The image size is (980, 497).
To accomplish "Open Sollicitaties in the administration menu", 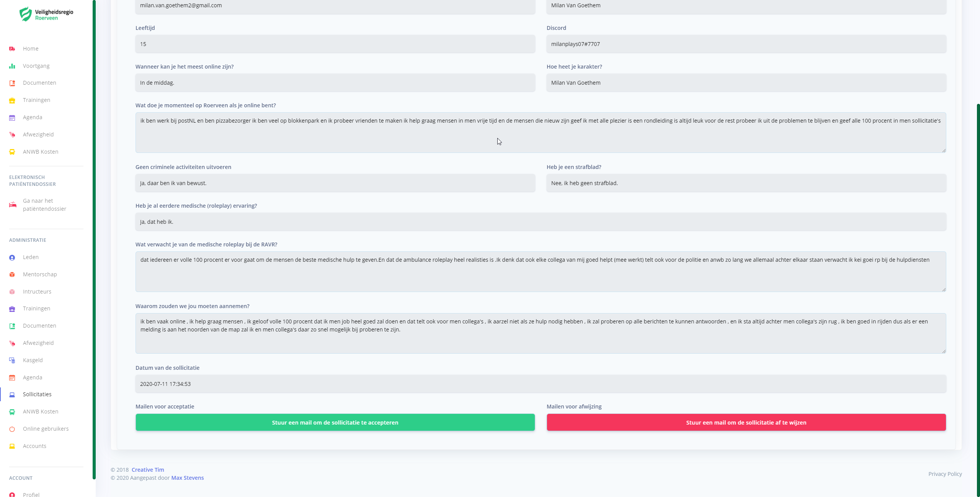I will tap(37, 394).
